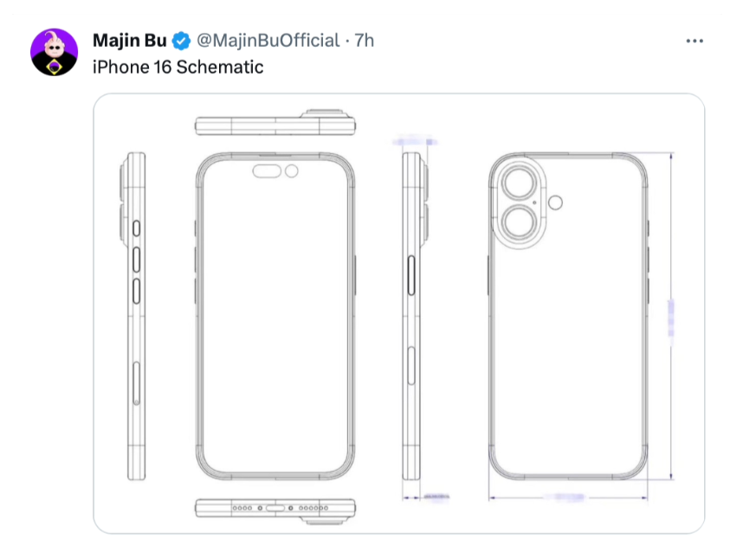Click the bottom edge view with ports
Viewport: 756px width, 540px height.
(275, 508)
